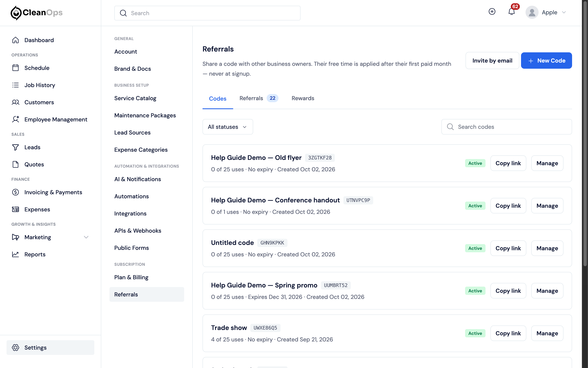Expand the Marketing submenu chevron

pyautogui.click(x=86, y=237)
